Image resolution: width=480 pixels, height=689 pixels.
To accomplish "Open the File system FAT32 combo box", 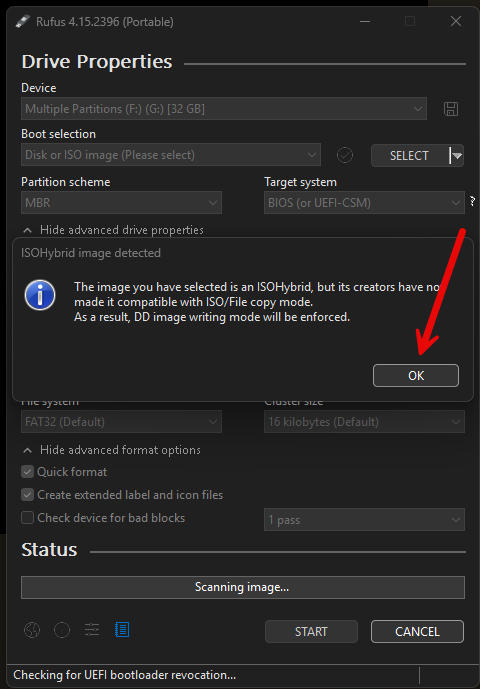I will (x=121, y=422).
